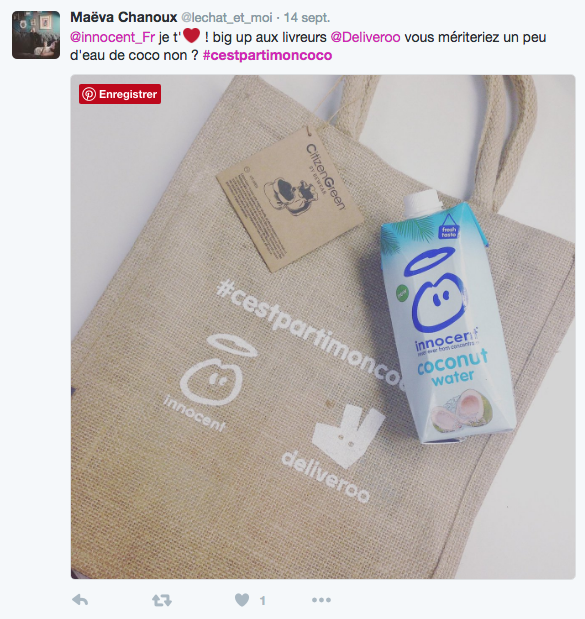Screen dimensions: 585x619
Task: Click the like count number 1
Action: pyautogui.click(x=262, y=601)
